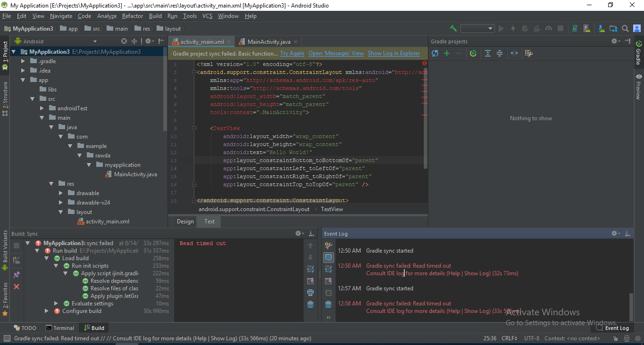Toggle the build view text mode
Screen dimensions: 644x345
pos(17,260)
